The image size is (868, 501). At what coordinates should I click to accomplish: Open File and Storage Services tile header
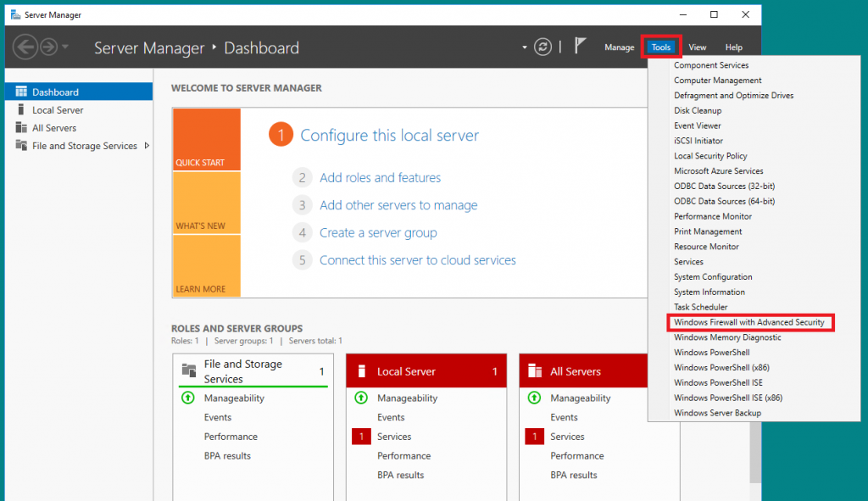tap(253, 371)
